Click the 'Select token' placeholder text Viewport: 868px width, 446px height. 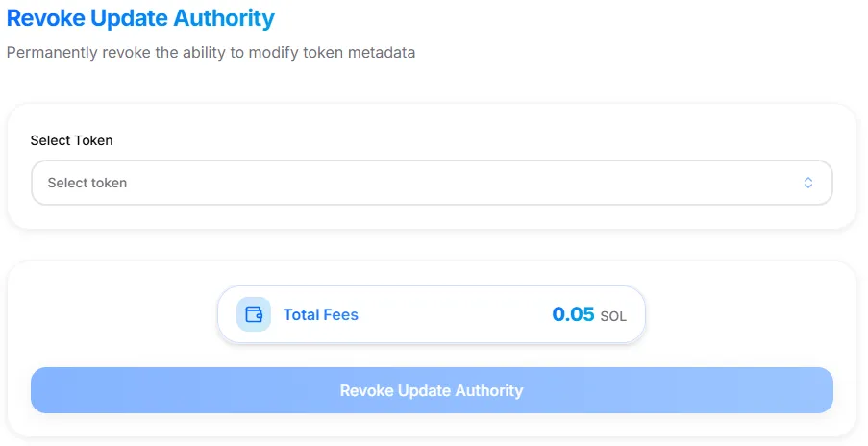[x=87, y=183]
